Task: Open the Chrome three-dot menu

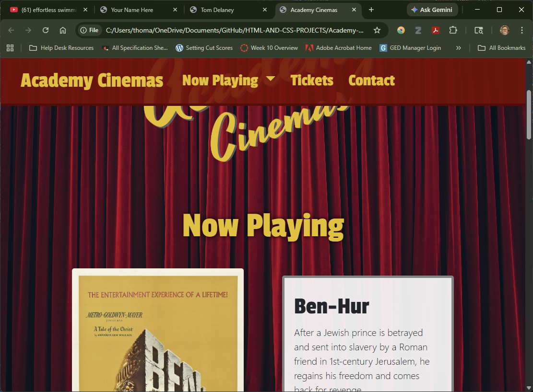Action: click(522, 30)
